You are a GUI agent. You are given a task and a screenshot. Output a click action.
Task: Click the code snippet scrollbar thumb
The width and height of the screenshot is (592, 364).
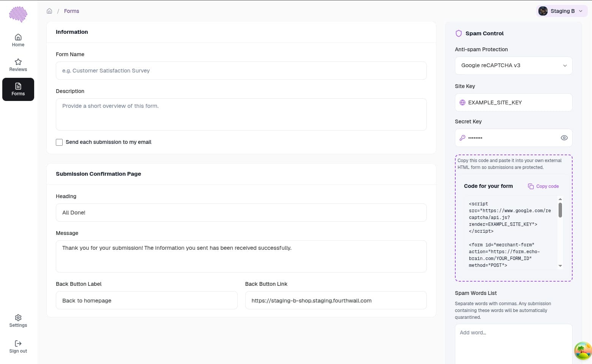tap(560, 210)
